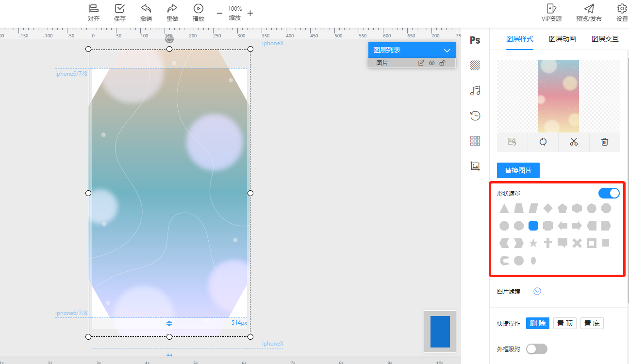Image resolution: width=629 pixels, height=364 pixels.
Task: Apply the diamond mask shape
Action: (x=548, y=208)
